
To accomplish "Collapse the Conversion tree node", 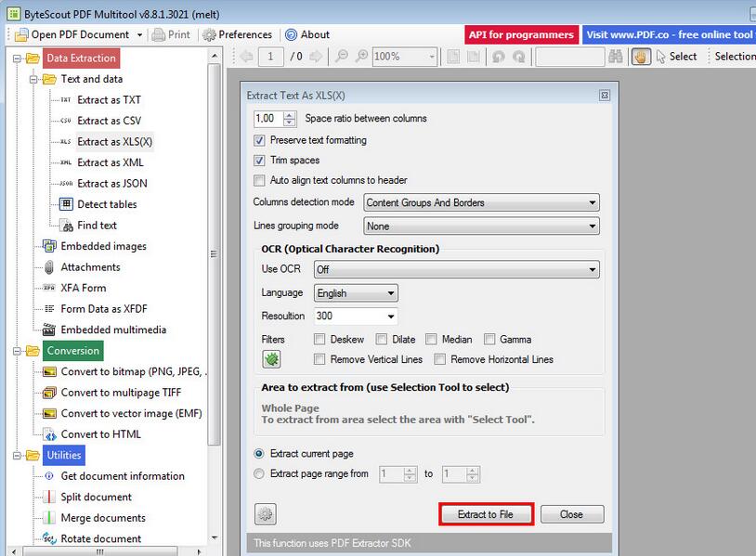I will tap(18, 351).
